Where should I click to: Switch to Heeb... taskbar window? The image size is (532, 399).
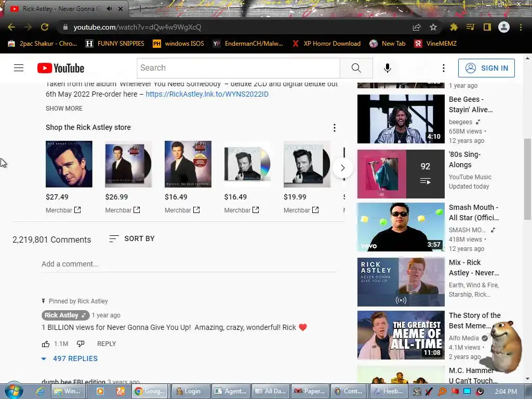click(389, 391)
